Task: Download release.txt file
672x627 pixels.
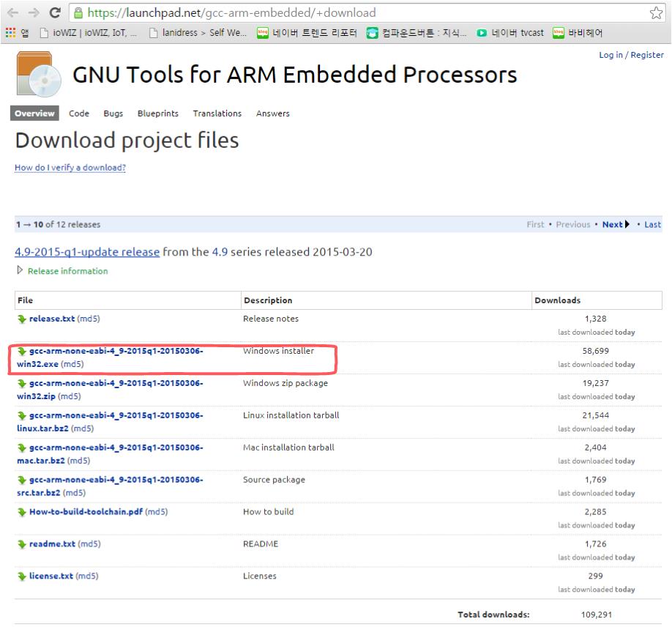Action: (x=52, y=319)
